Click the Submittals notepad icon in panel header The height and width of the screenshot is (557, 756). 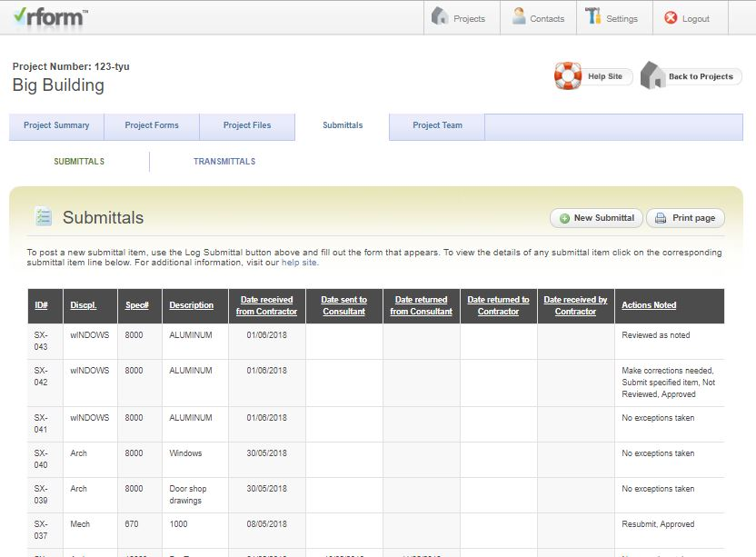(43, 216)
